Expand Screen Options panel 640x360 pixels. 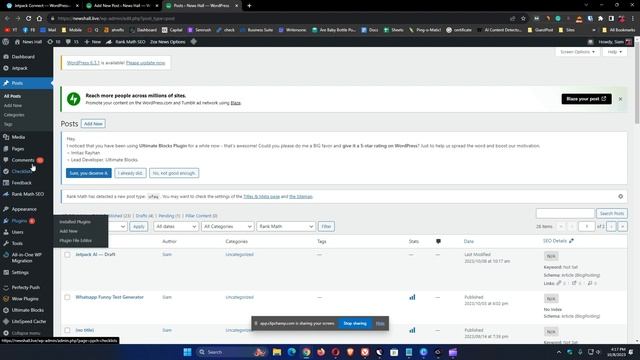pos(577,52)
